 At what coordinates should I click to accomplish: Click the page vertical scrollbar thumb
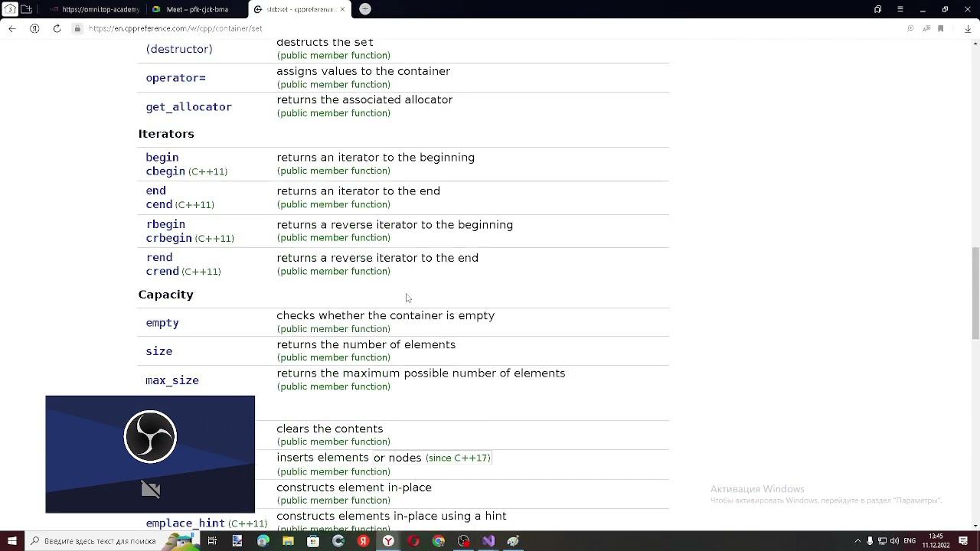[975, 293]
